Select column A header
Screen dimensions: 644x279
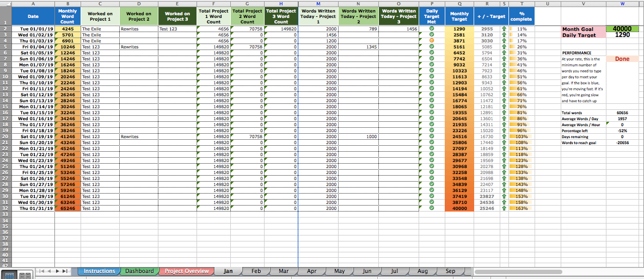[x=33, y=4]
